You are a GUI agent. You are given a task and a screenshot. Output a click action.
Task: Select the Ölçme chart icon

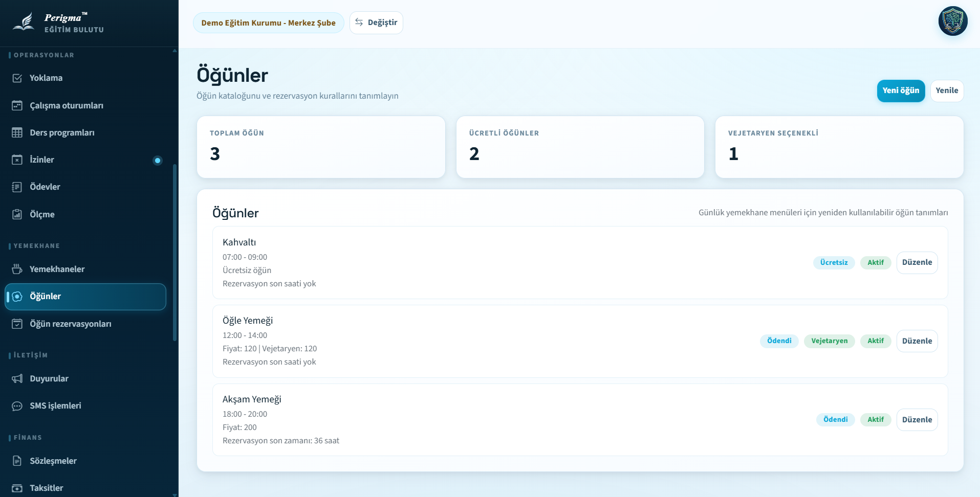click(x=17, y=214)
